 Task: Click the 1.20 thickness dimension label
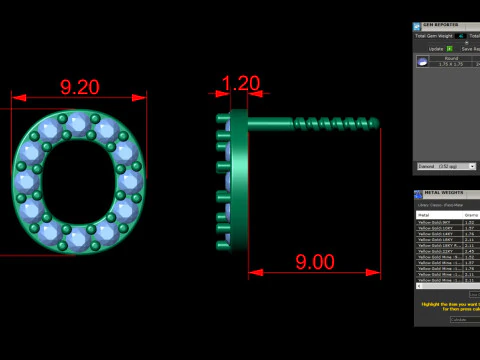241,83
